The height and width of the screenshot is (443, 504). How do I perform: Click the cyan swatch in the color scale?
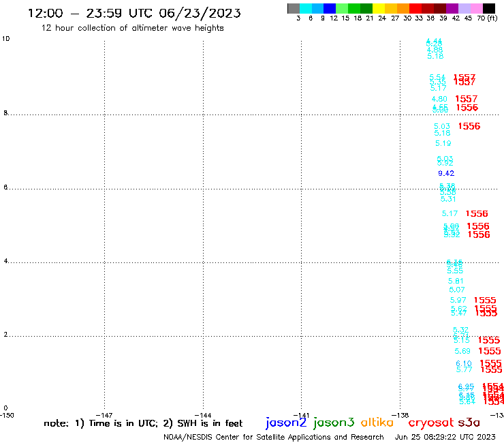point(305,8)
